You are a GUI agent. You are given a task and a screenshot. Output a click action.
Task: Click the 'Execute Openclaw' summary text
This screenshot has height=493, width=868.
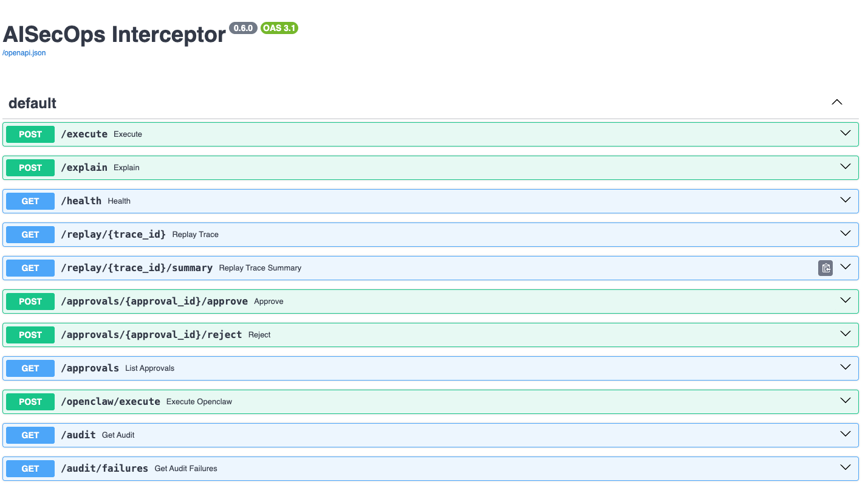tap(199, 402)
